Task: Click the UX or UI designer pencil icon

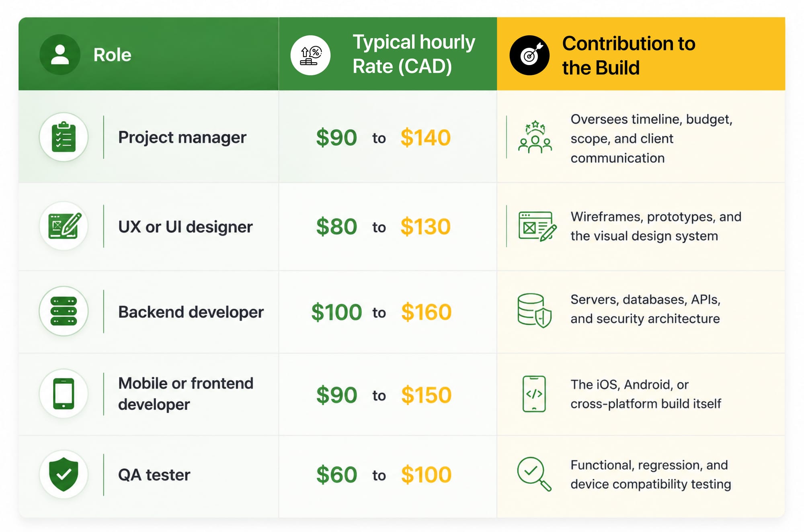Action: pos(64,226)
